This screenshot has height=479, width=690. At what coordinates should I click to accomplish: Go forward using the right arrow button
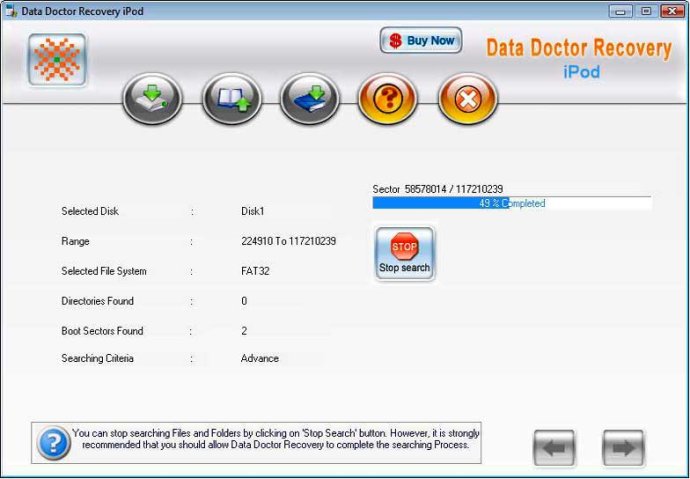[623, 448]
